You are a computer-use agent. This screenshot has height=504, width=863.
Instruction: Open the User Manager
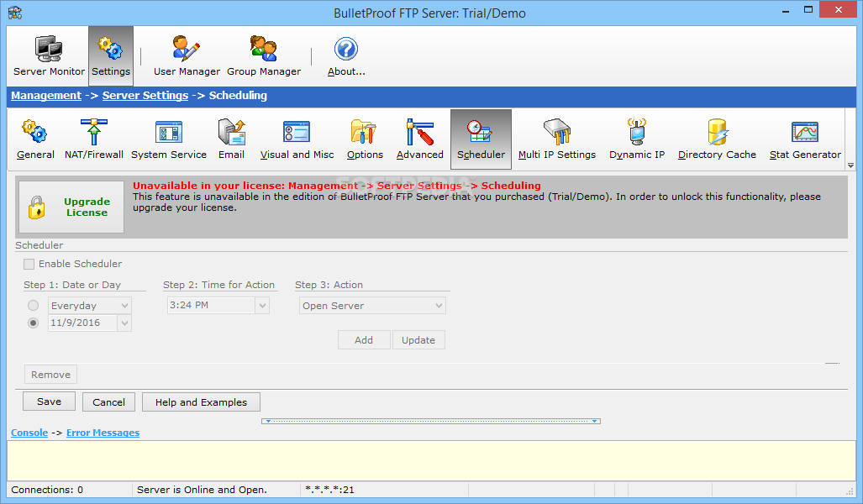pyautogui.click(x=187, y=56)
